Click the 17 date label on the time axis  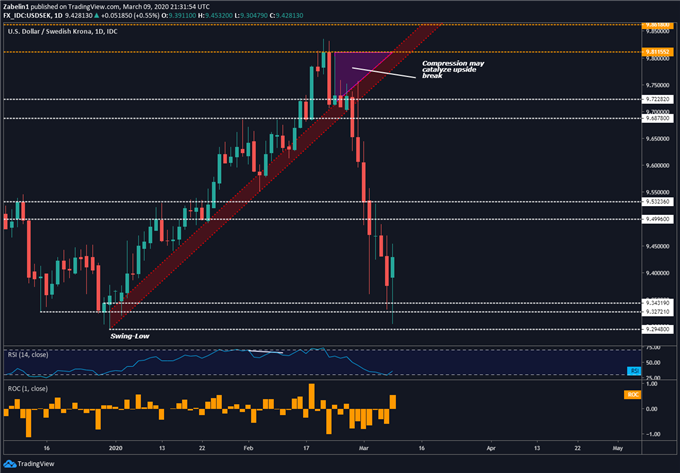point(306,448)
